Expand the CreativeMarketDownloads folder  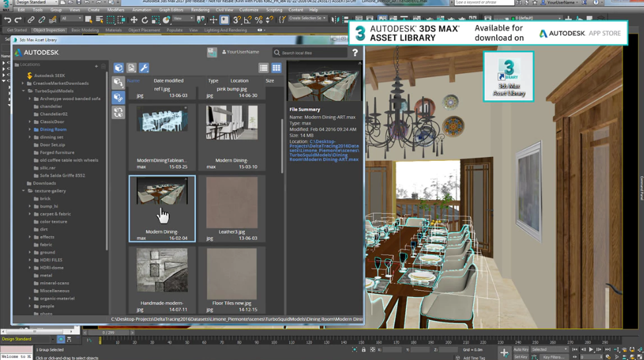(23, 83)
